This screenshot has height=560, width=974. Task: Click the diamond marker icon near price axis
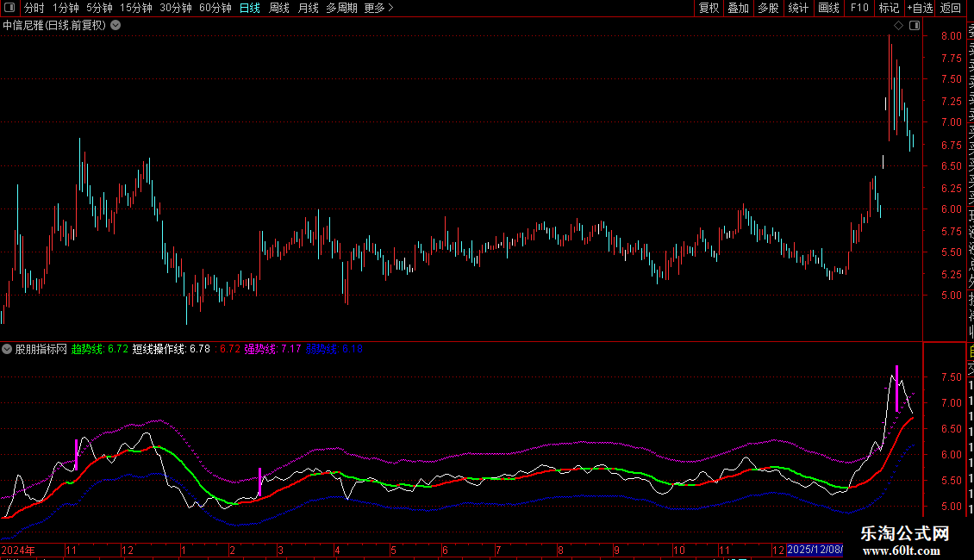click(x=898, y=26)
